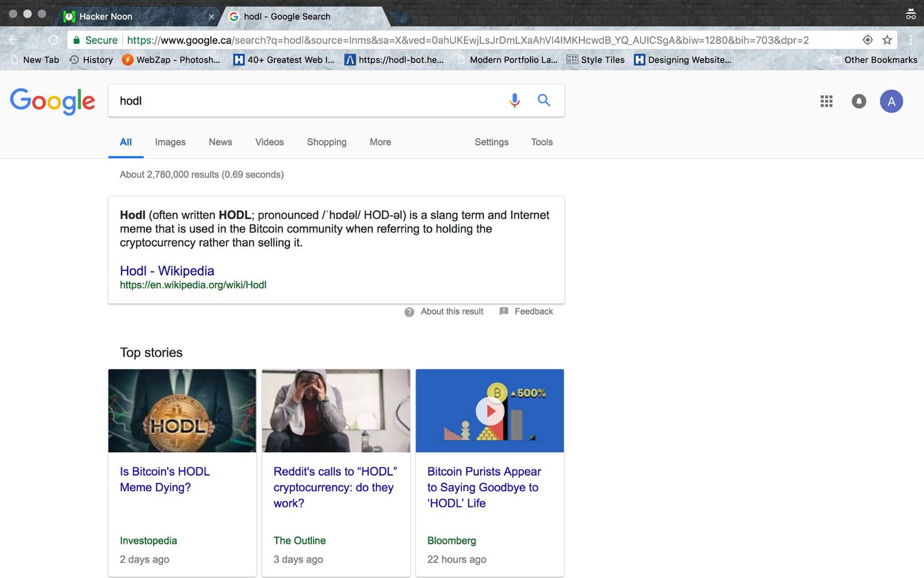Open the Google apps grid icon
924x578 pixels.
click(826, 102)
